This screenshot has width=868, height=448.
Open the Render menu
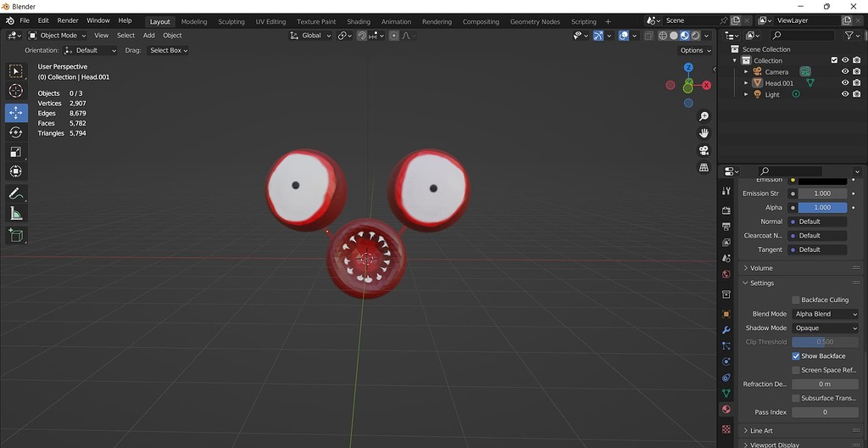68,20
